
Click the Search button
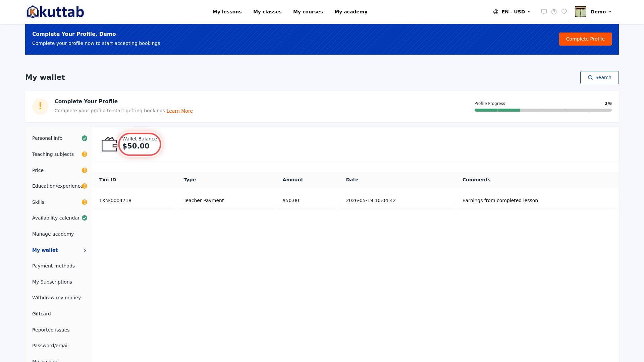pos(599,77)
